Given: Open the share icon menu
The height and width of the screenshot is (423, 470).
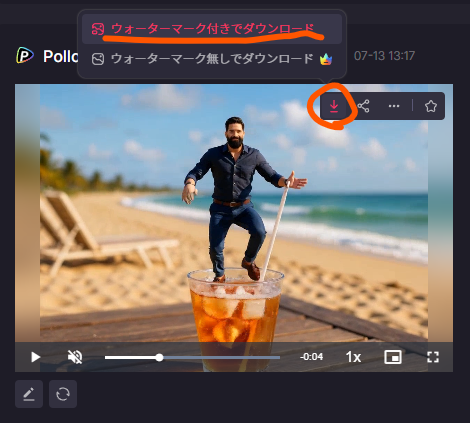Looking at the screenshot, I should (363, 106).
